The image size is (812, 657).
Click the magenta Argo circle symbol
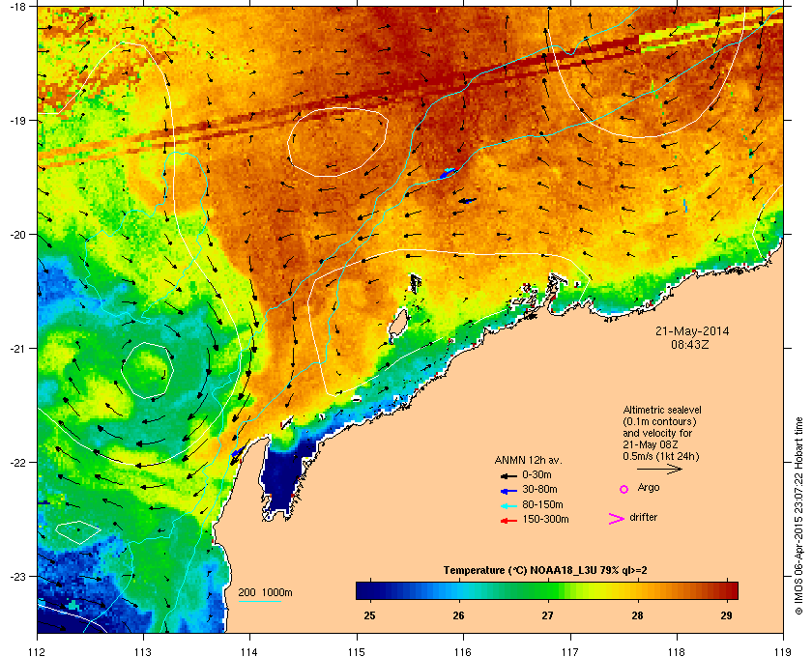[x=624, y=489]
